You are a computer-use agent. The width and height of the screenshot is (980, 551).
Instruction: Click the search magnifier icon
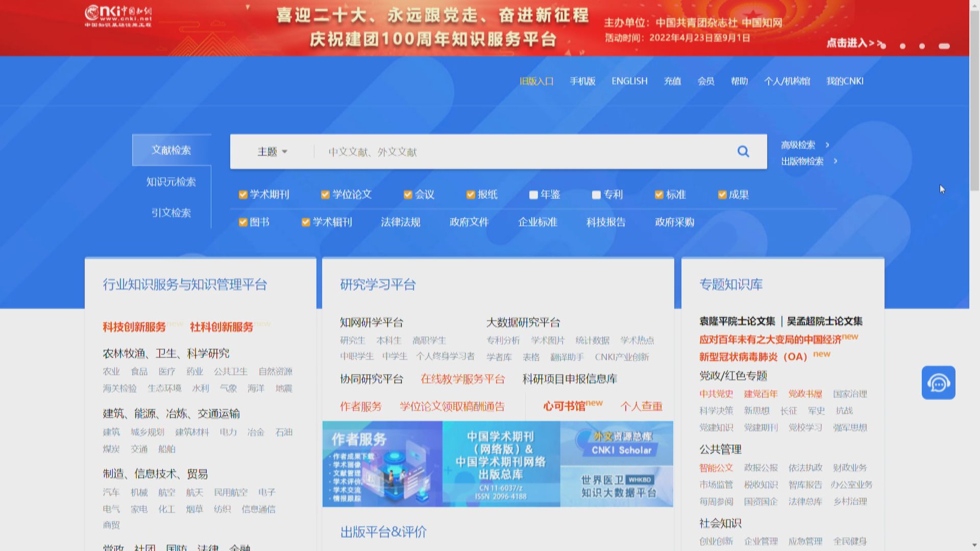coord(743,152)
